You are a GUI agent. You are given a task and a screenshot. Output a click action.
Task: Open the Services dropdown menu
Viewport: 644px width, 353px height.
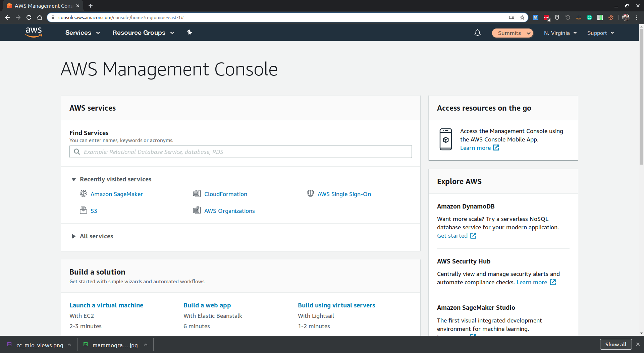pyautogui.click(x=83, y=33)
